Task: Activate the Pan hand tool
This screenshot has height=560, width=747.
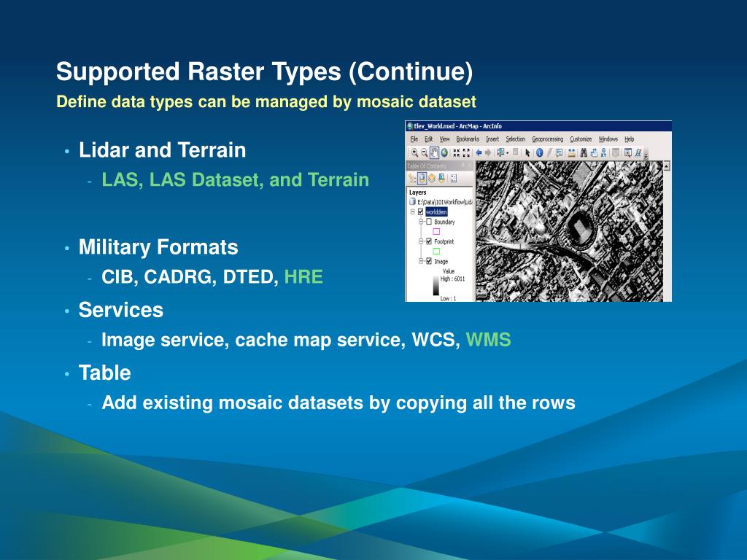Action: point(434,152)
